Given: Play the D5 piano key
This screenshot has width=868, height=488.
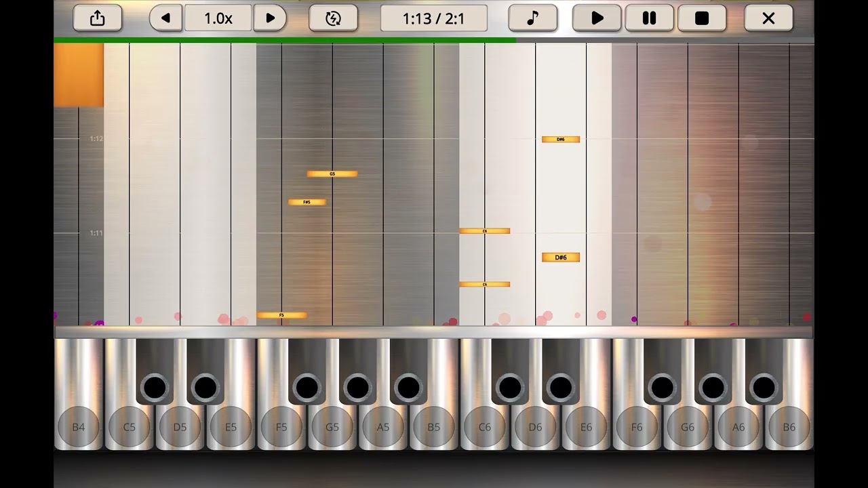Looking at the screenshot, I should 180,427.
